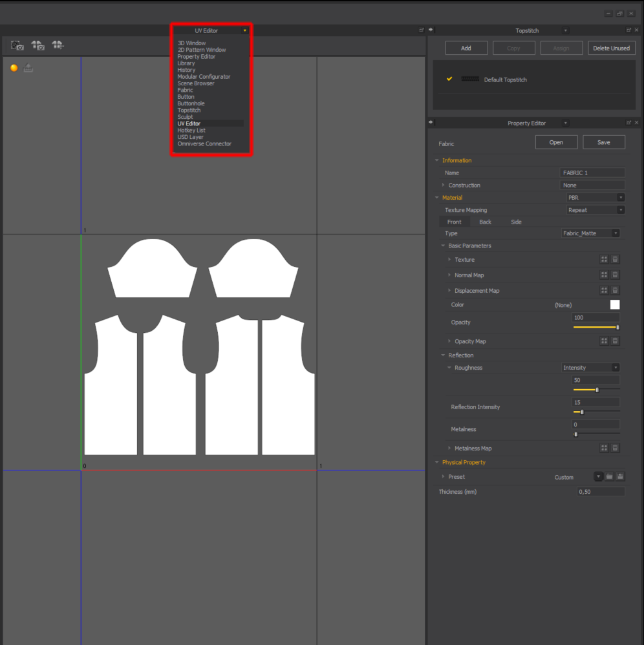644x645 pixels.
Task: Open the Texture Mapping dropdown showing Repeat
Action: point(595,209)
